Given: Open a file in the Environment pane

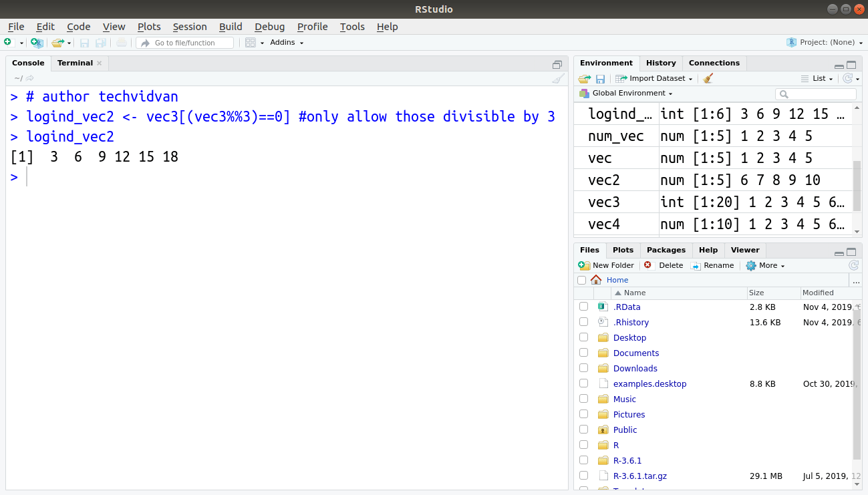Looking at the screenshot, I should click(x=583, y=78).
